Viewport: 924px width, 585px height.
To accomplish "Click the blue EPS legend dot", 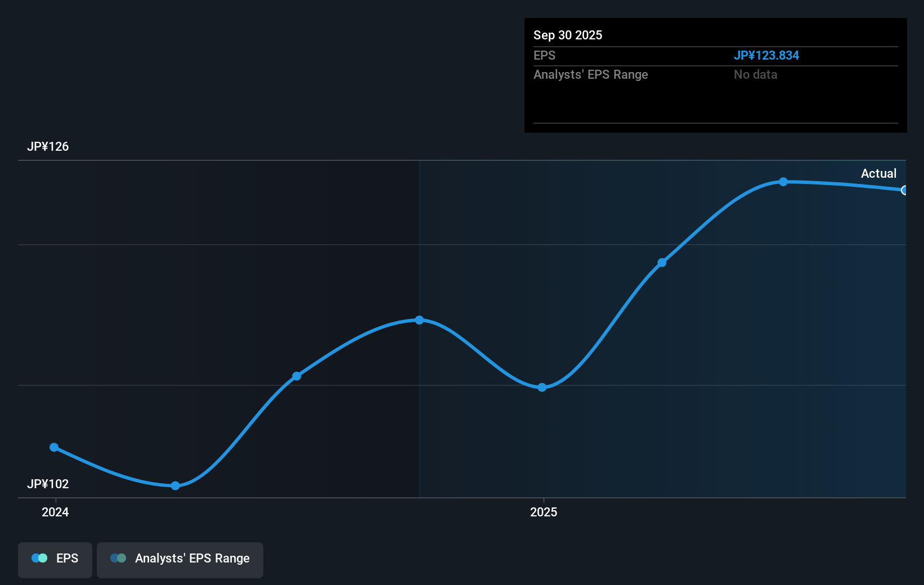I will click(x=39, y=558).
